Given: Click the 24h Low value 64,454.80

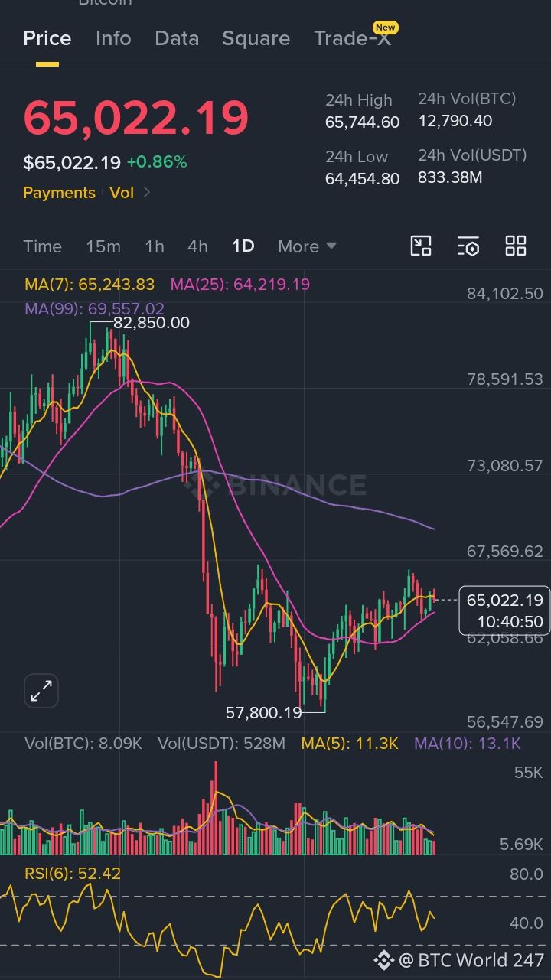Looking at the screenshot, I should click(363, 178).
